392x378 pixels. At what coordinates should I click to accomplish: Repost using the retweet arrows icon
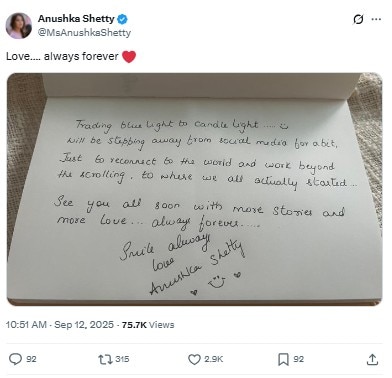tap(105, 359)
